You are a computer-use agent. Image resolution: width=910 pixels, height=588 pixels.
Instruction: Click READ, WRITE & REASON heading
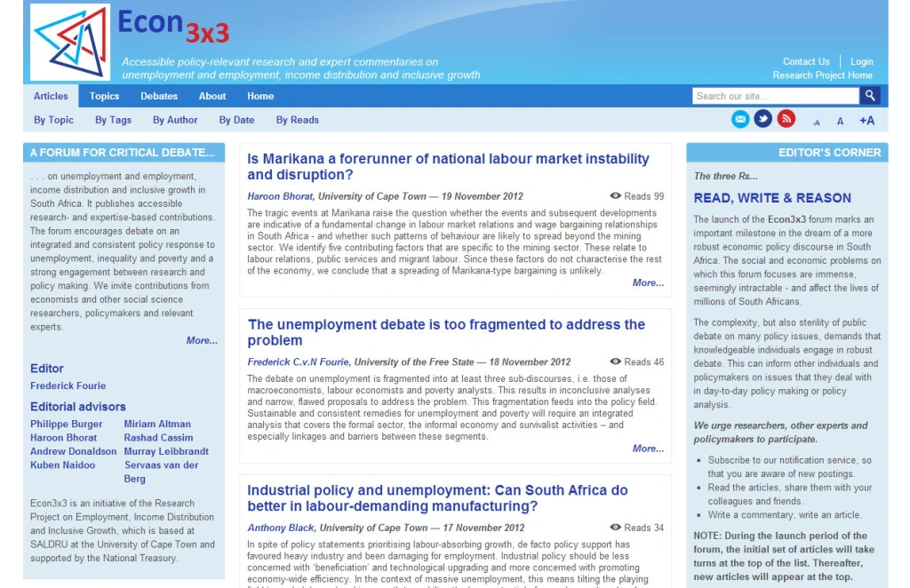pos(772,198)
